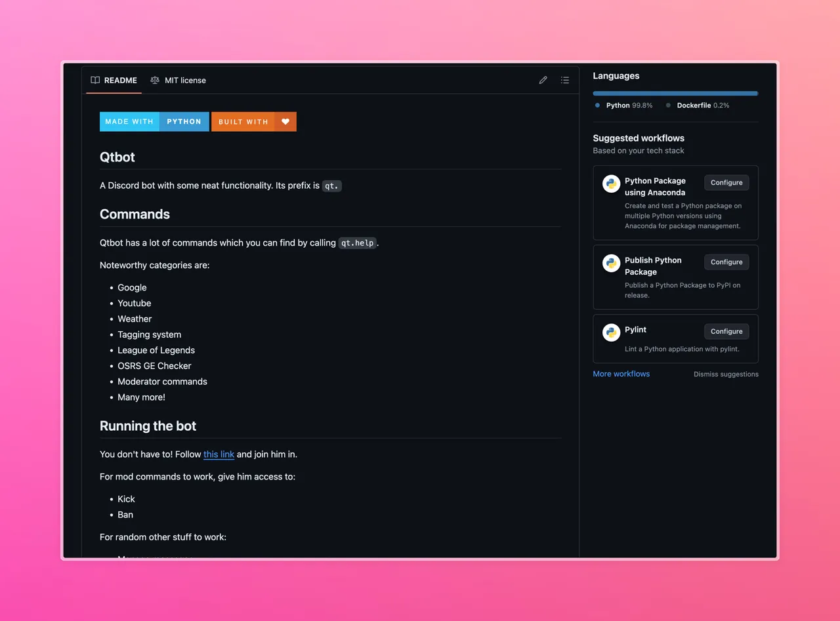
Task: Click the Commands heading
Action: (135, 214)
